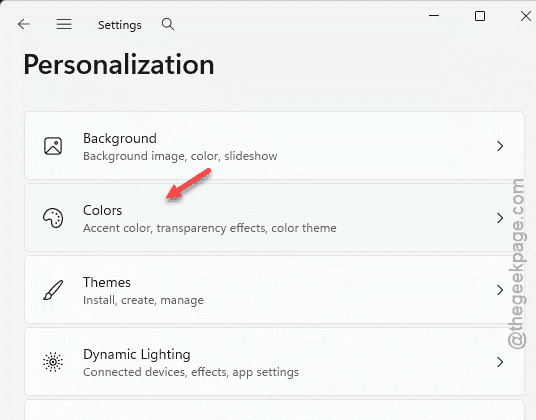Click the Background picture icon

[x=53, y=146]
